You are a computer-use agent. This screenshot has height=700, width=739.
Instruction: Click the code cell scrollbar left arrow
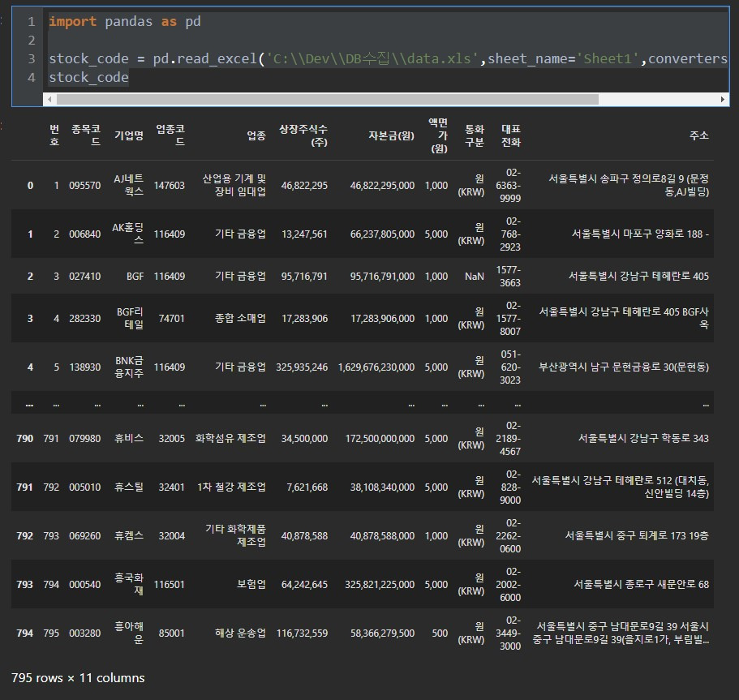click(x=49, y=100)
